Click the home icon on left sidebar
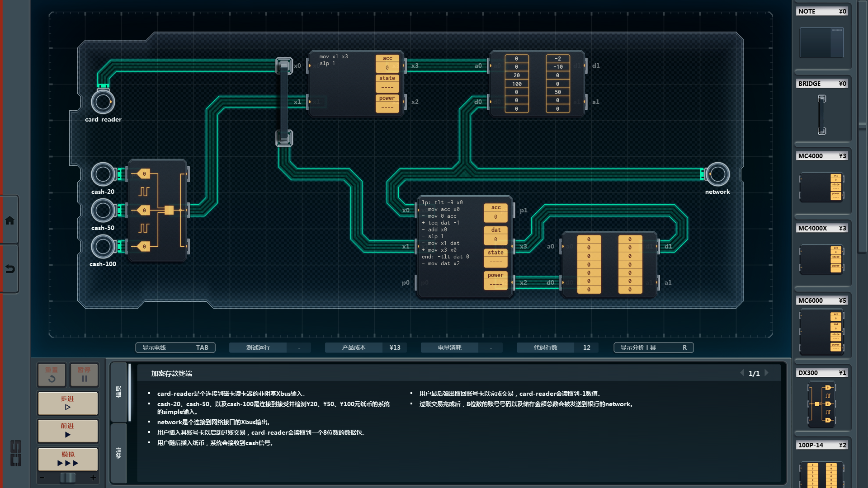 (9, 221)
